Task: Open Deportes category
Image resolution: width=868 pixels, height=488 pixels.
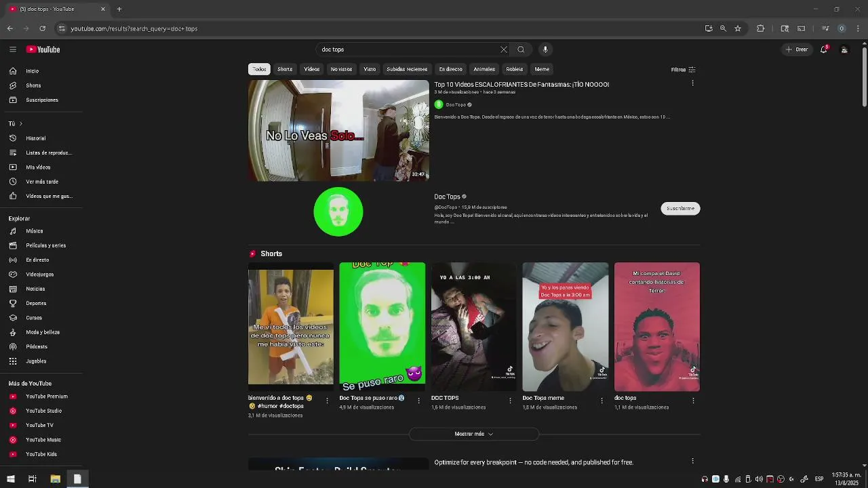Action: [45, 303]
